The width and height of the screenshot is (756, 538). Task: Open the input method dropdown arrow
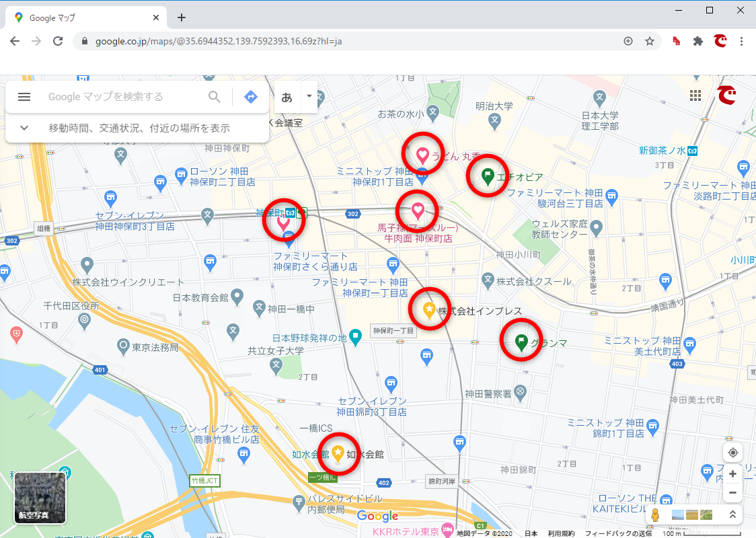click(x=309, y=96)
